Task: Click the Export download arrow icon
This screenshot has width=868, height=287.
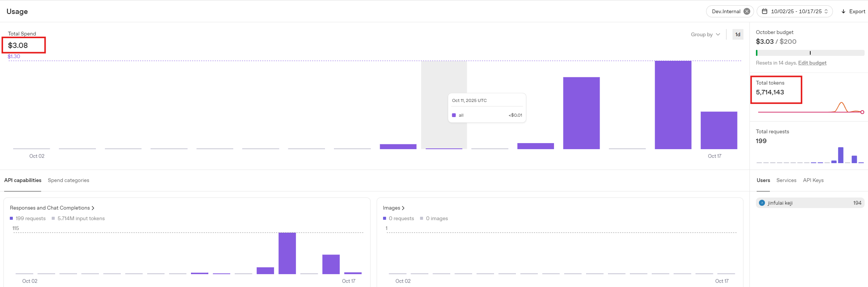Action: point(843,11)
